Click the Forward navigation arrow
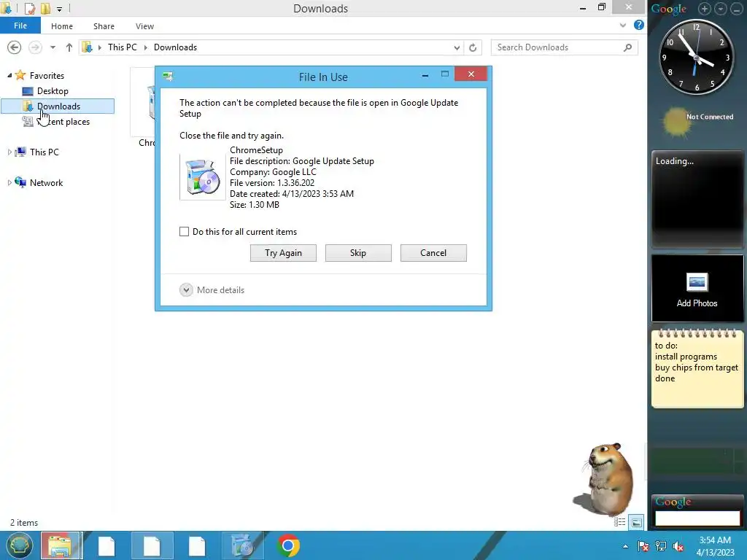This screenshot has height=560, width=747. pyautogui.click(x=35, y=47)
